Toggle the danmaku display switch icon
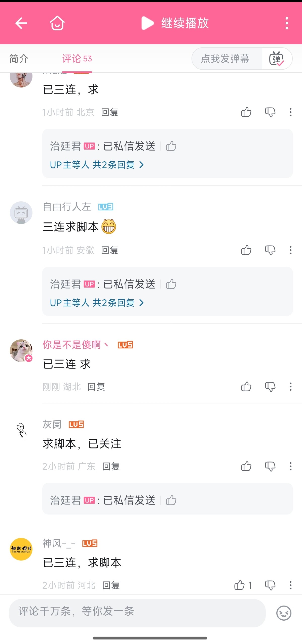Viewport: 302px width, 644px height. (x=277, y=59)
